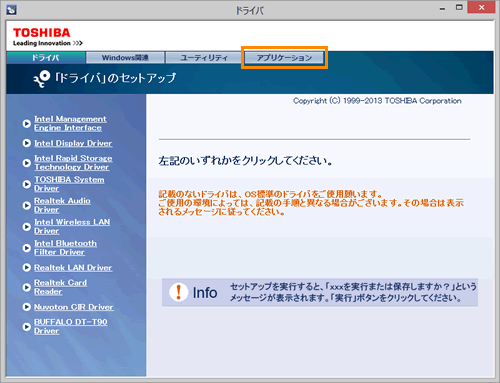Click the BUFFALO DT-T90 Driver link

pos(71,326)
